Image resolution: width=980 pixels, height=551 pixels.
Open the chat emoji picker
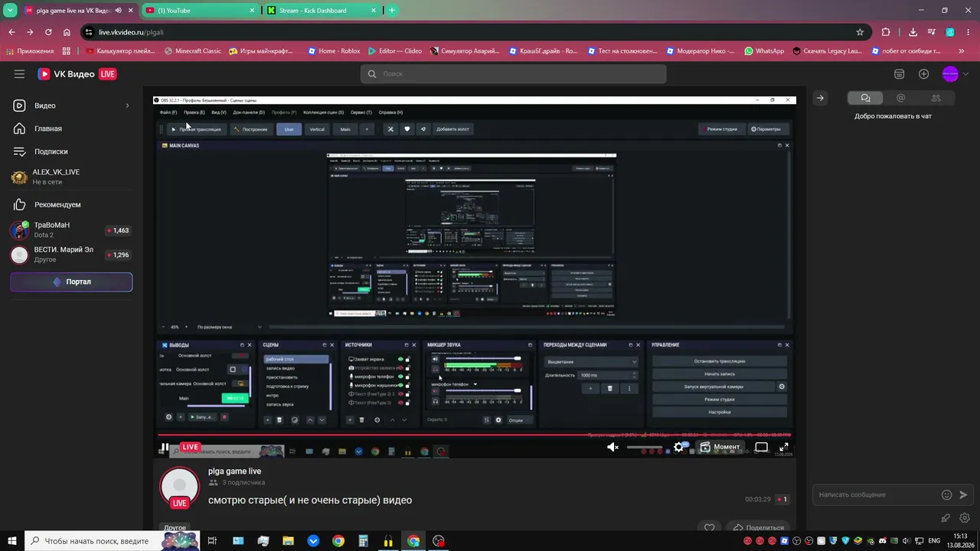(x=946, y=495)
